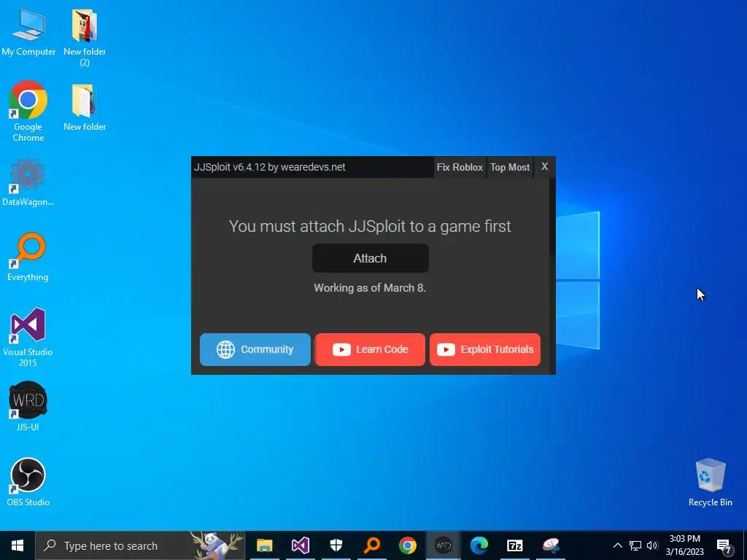Switch to JJSploit WRD taskbar icon
The image size is (747, 560).
point(444,545)
